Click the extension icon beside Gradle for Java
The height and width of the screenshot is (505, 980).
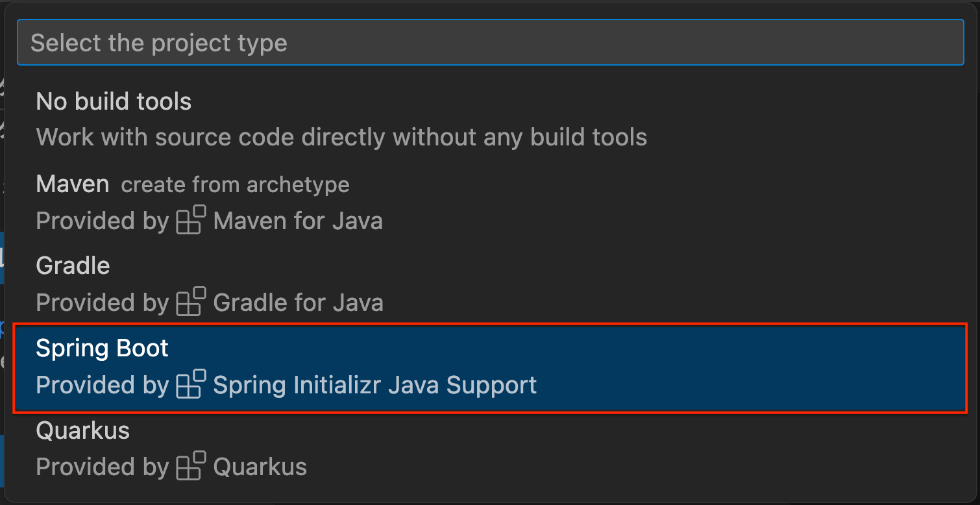191,302
